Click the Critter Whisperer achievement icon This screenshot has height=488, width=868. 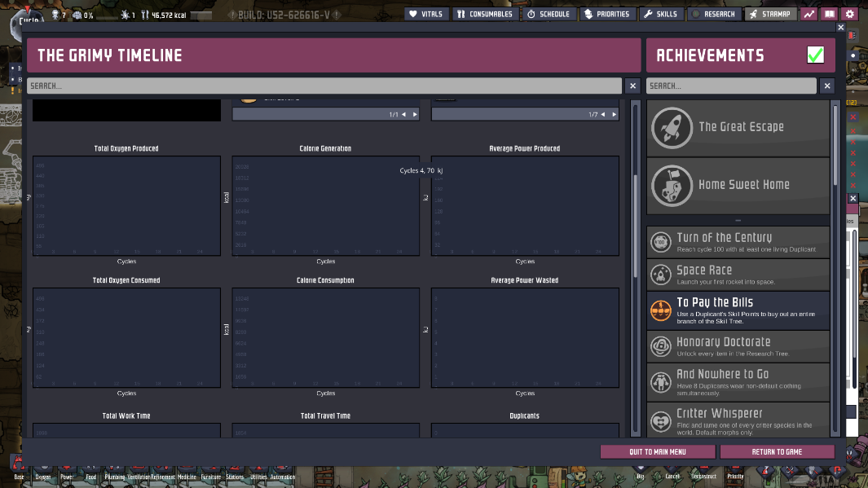660,420
